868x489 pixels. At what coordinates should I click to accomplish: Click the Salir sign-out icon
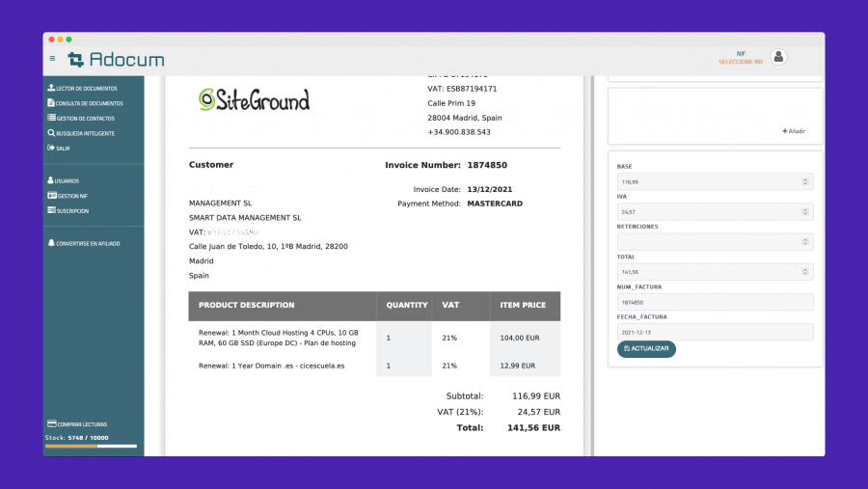point(51,148)
